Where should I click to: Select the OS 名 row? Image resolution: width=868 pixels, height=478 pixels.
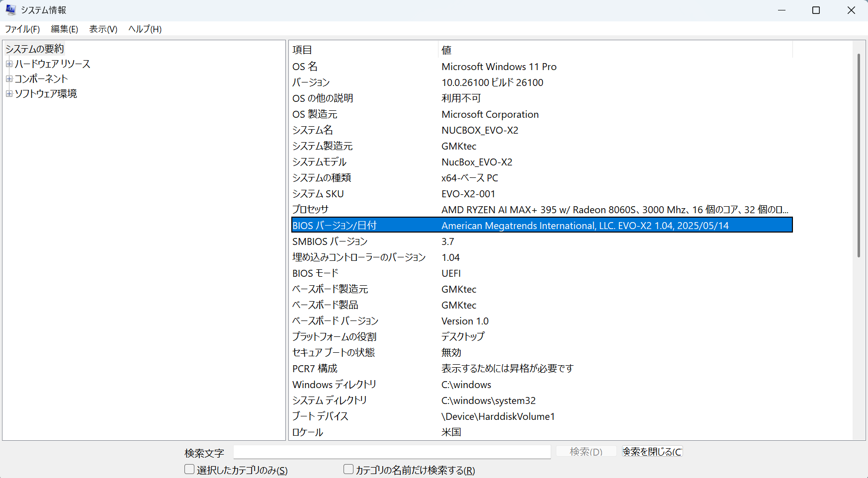pos(542,67)
